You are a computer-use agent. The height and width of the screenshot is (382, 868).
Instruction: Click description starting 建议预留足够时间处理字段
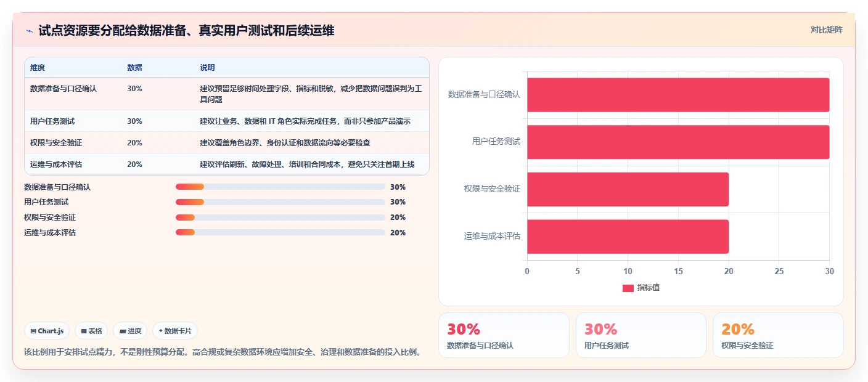(x=311, y=94)
